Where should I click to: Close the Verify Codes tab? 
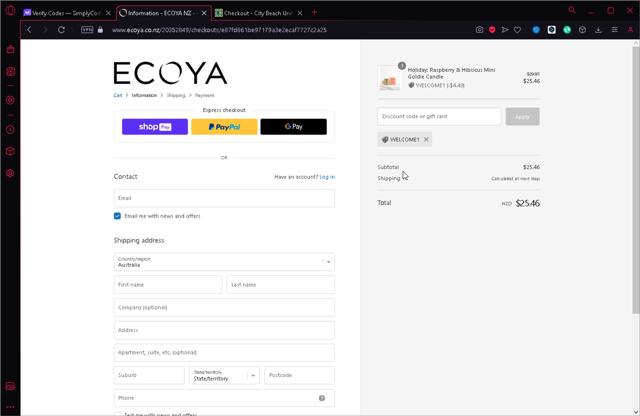tap(108, 13)
